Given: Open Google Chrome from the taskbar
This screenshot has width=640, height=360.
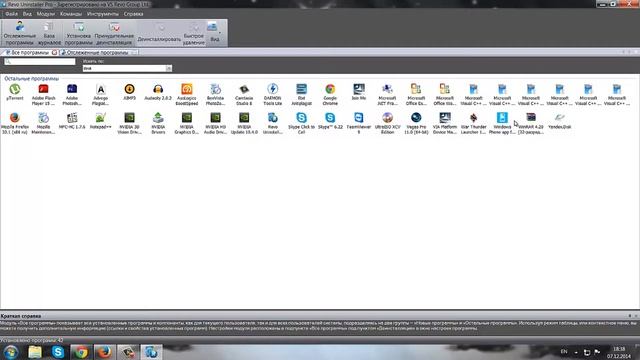Looking at the screenshot, I should pyautogui.click(x=81, y=352).
